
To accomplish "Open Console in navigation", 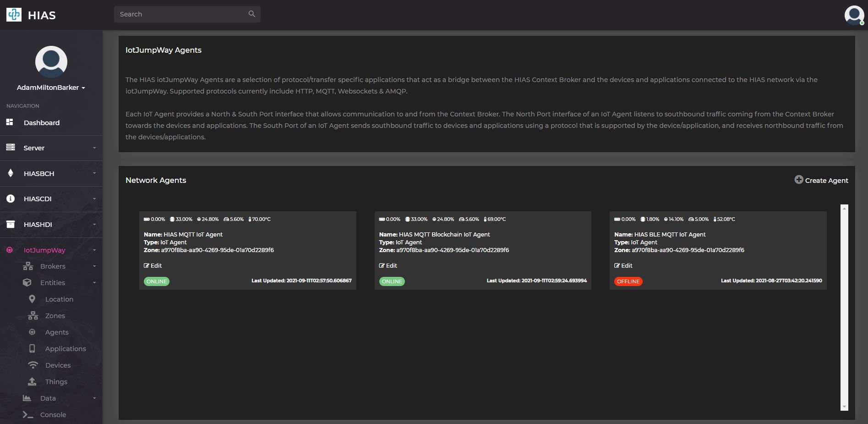I will point(53,414).
